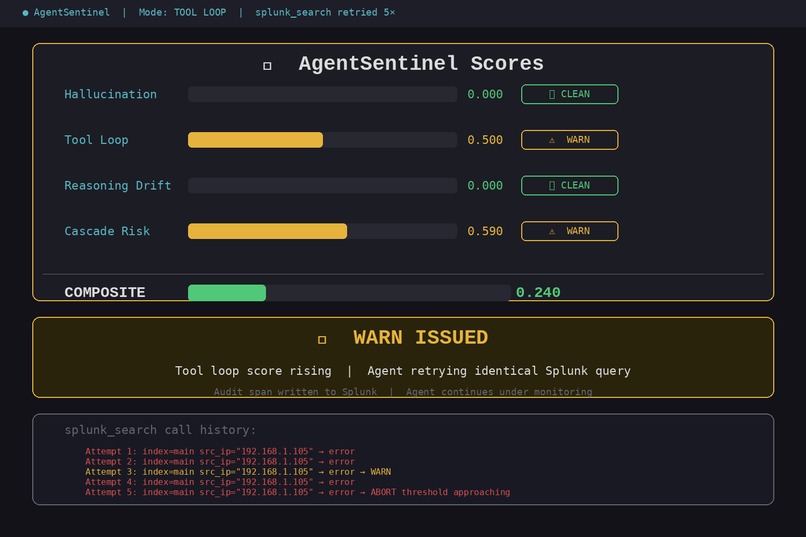Click the COMPOSITE label
The image size is (806, 537).
[105, 292]
